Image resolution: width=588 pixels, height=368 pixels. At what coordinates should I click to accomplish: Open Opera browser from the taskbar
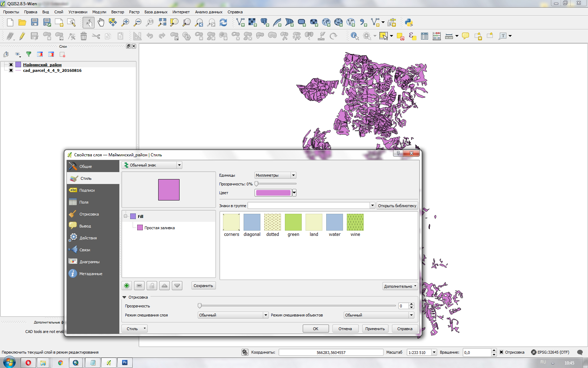click(x=28, y=363)
